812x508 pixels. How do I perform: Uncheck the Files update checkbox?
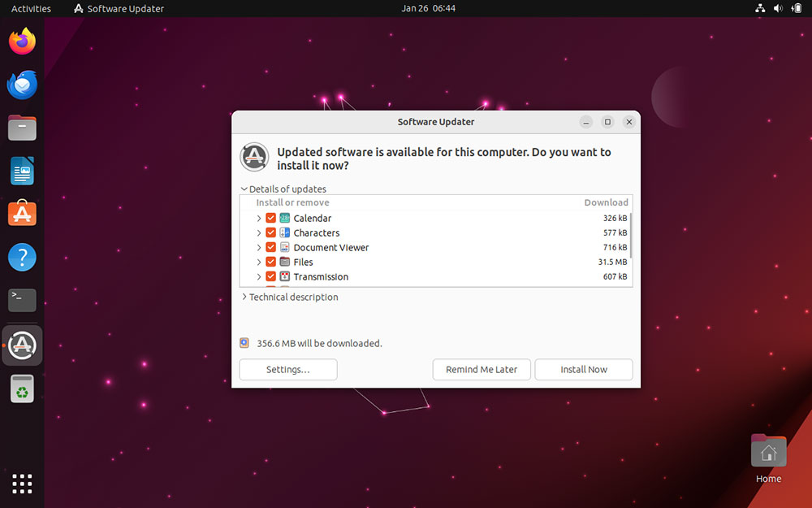(x=270, y=262)
